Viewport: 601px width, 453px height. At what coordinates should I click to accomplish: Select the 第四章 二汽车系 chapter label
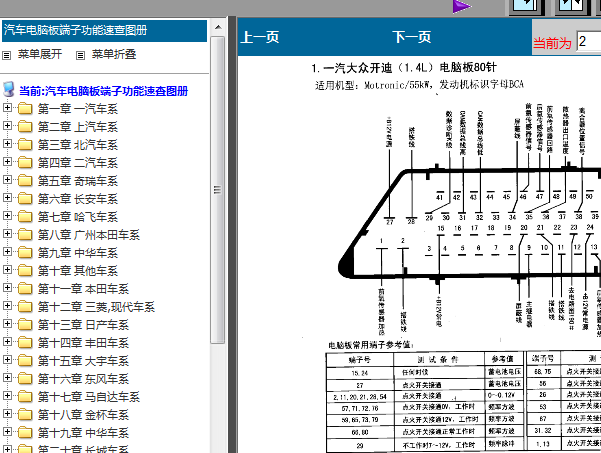78,163
